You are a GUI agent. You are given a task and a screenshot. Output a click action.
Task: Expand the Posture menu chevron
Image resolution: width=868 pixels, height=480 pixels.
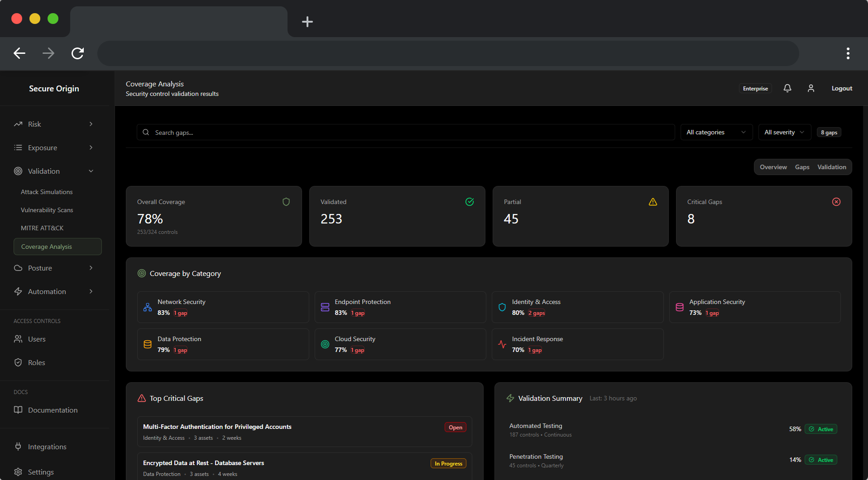click(x=91, y=268)
